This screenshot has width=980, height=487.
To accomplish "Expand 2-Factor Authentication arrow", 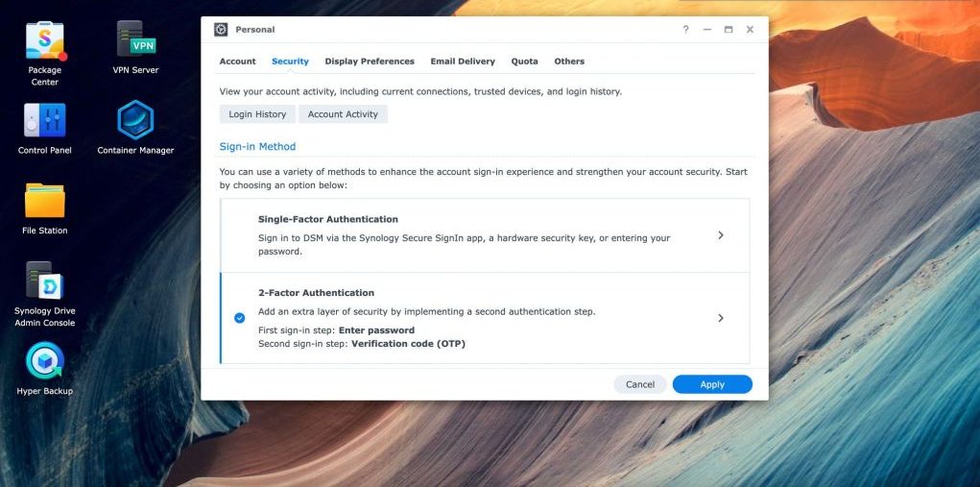I will [721, 318].
